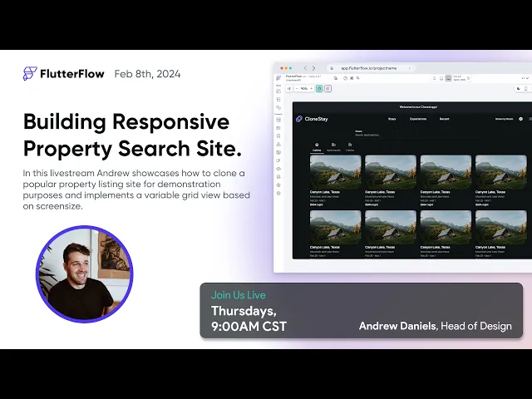Click the 'Feb 8th, 2024' date text
The height and width of the screenshot is (399, 532).
pyautogui.click(x=147, y=74)
